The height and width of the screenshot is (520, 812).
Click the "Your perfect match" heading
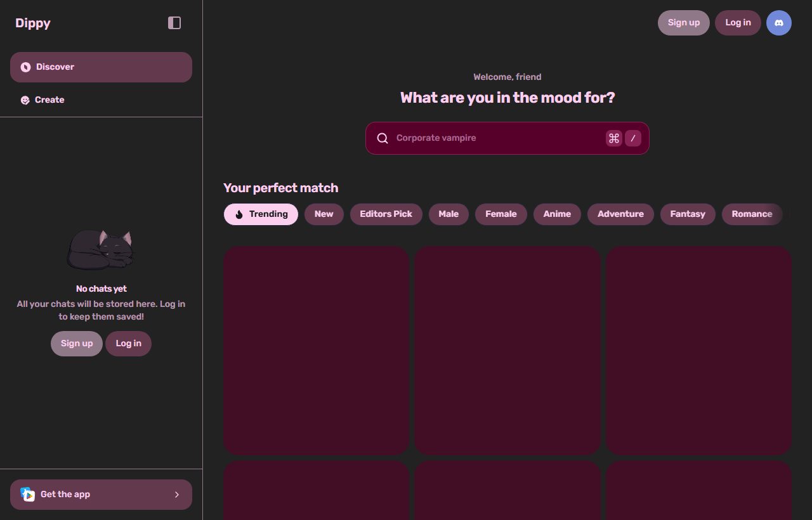(x=281, y=188)
